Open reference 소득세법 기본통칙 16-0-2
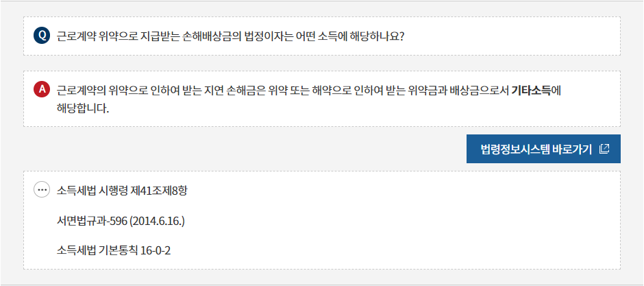 tap(114, 250)
